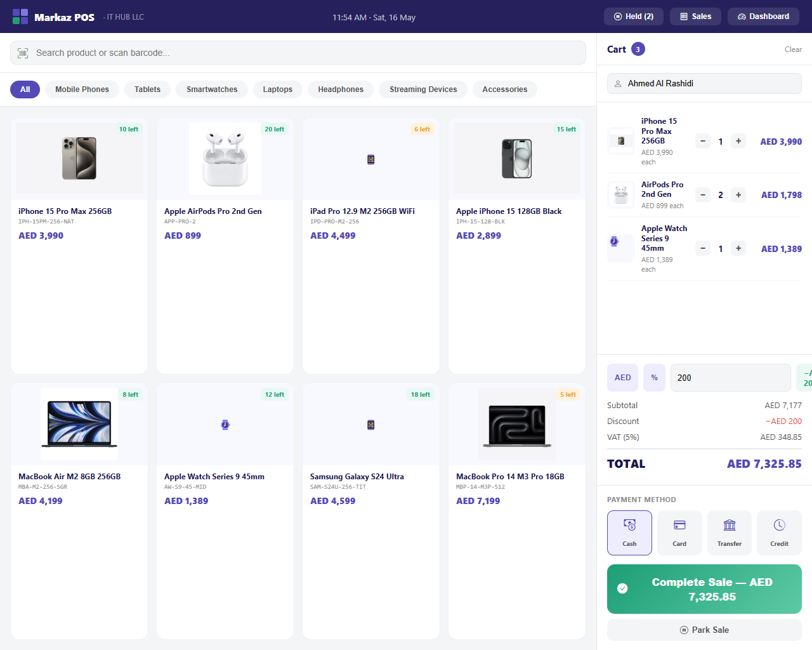
Task: Go to the Dashboard
Action: tap(763, 17)
